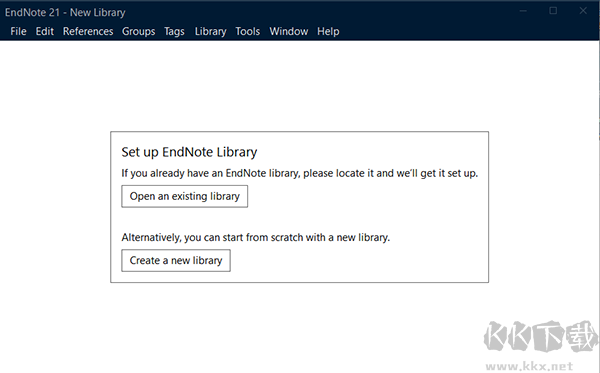Open the References menu
600x373 pixels.
pos(88,31)
